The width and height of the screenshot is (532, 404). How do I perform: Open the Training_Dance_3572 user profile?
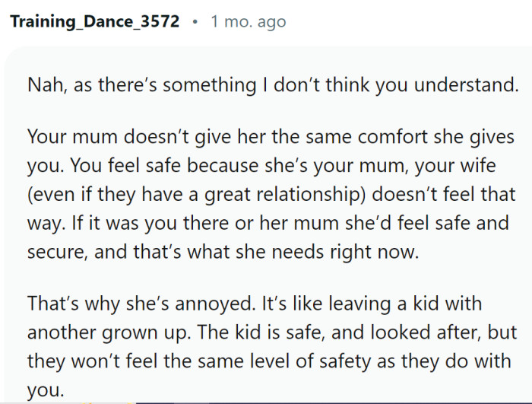(x=95, y=21)
